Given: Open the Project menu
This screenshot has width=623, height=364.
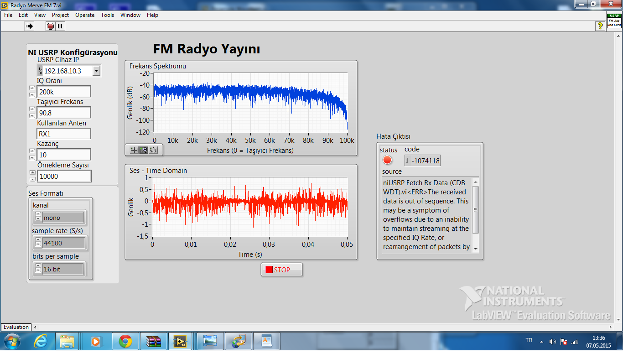Looking at the screenshot, I should coord(60,15).
